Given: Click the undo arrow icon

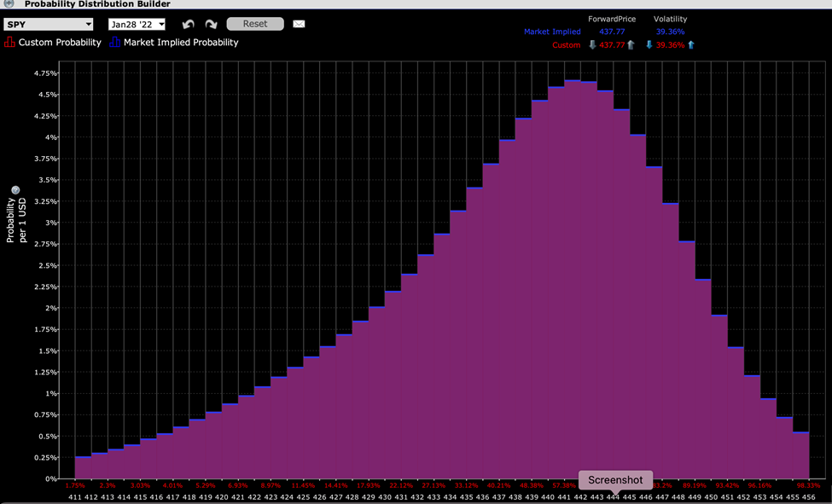Looking at the screenshot, I should pos(188,25).
